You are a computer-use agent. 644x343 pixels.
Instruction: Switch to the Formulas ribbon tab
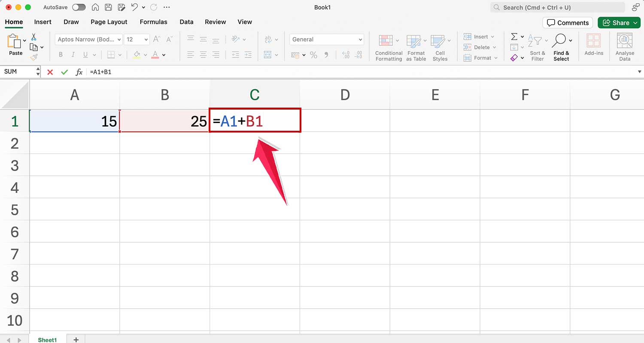point(153,22)
